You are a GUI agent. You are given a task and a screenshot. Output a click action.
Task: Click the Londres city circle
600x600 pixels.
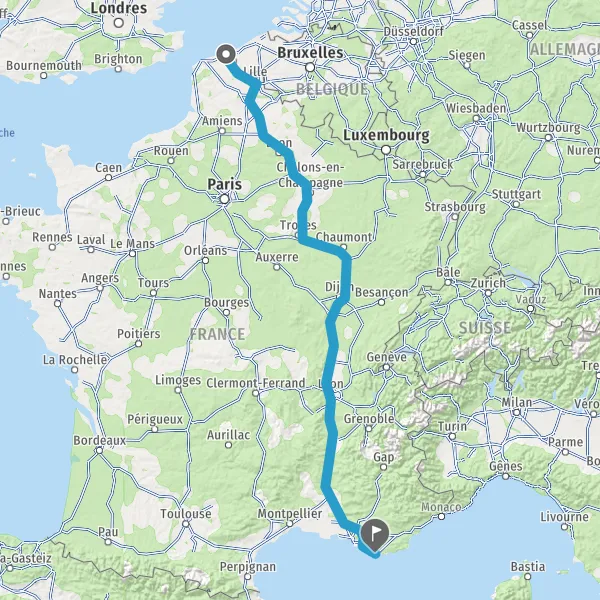119,23
